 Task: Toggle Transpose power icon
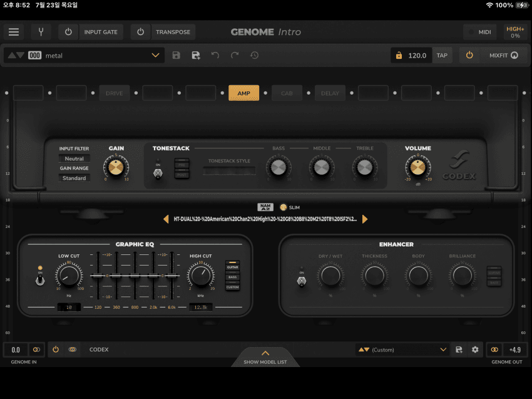(x=140, y=32)
